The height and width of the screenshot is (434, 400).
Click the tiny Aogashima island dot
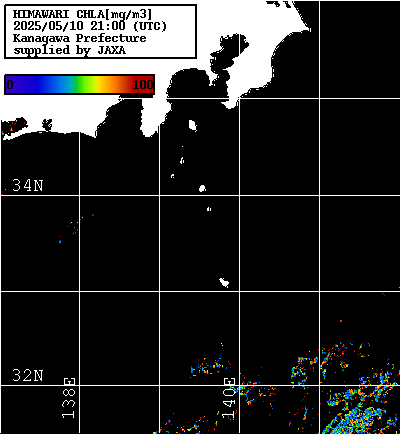coord(222,344)
